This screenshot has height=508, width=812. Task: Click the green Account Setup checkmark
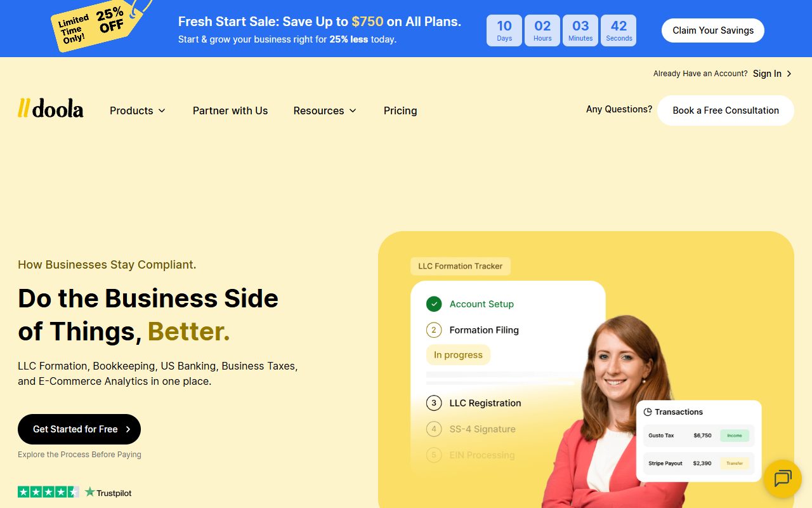pyautogui.click(x=434, y=304)
